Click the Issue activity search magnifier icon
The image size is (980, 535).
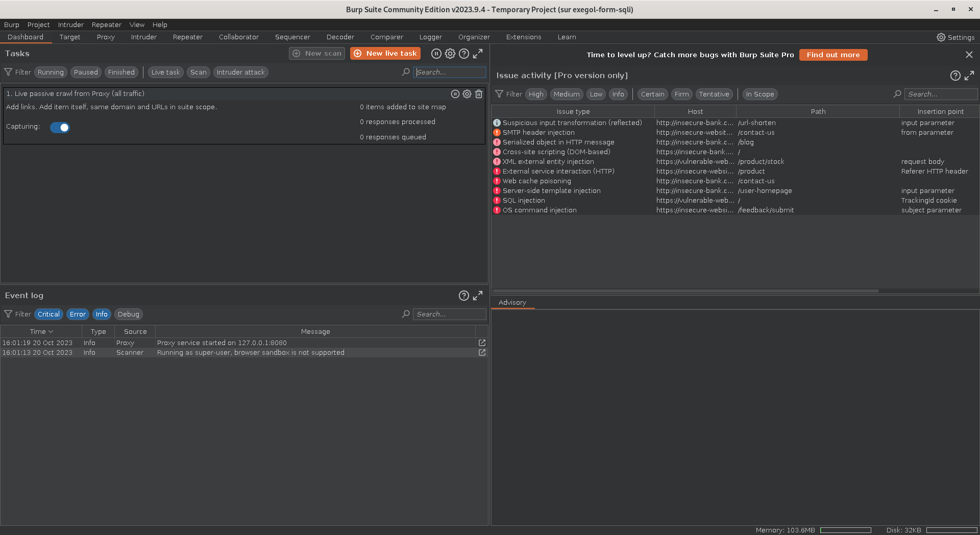pos(897,94)
